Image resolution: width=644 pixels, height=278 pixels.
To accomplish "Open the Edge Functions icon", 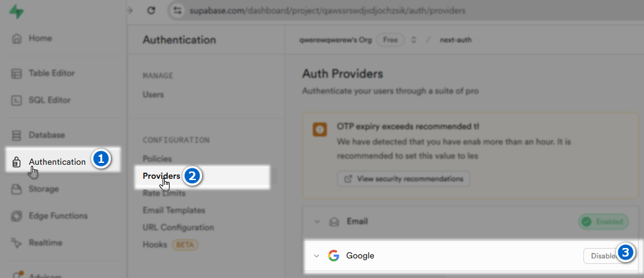I will [17, 216].
